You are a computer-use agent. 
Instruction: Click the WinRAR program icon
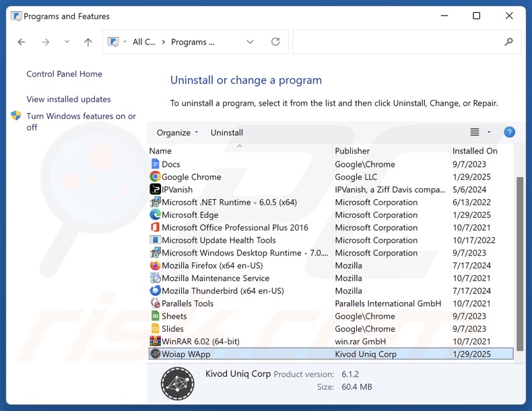coord(155,341)
